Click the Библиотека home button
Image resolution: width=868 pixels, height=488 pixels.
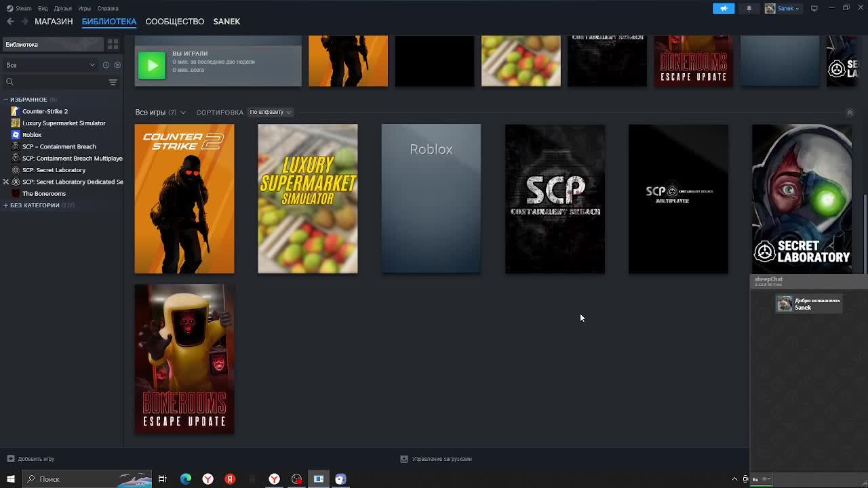[x=52, y=44]
